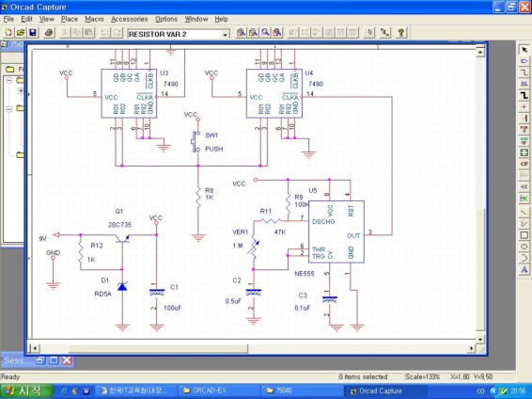Select the Place Junction tool
This screenshot has width=532, height=399.
(x=524, y=107)
